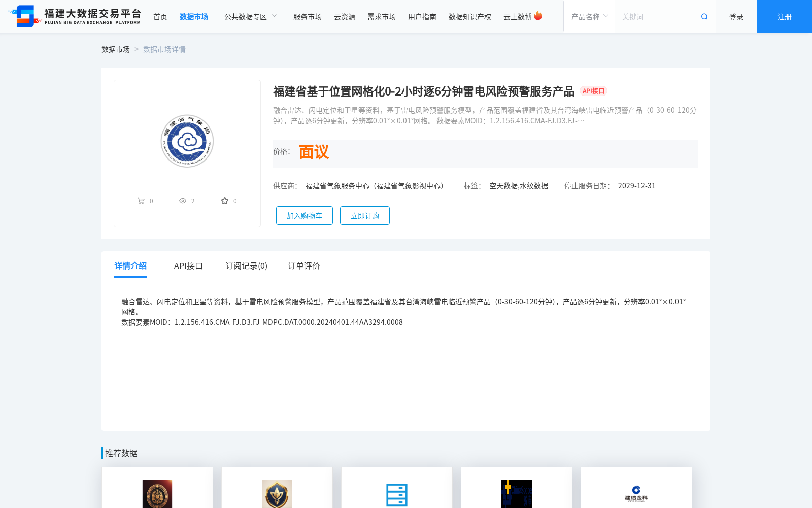The width and height of the screenshot is (812, 508).
Task: Open 服务市场 navigation item
Action: coord(308,17)
